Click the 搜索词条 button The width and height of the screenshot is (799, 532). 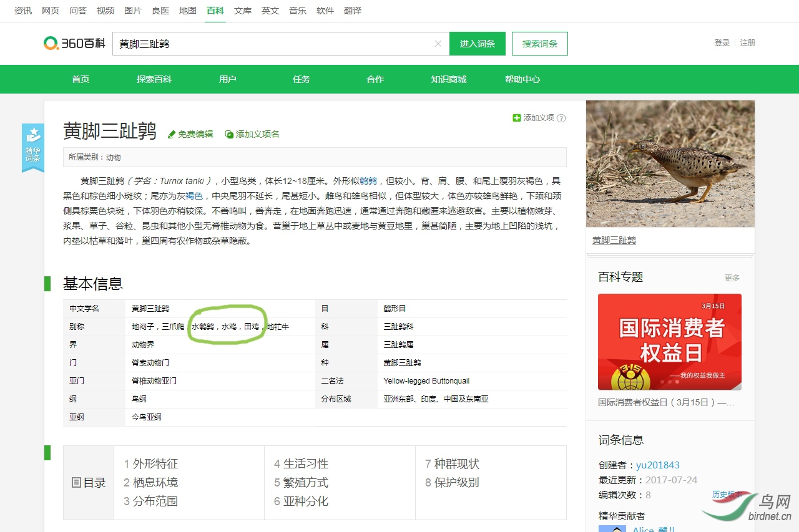(539, 44)
